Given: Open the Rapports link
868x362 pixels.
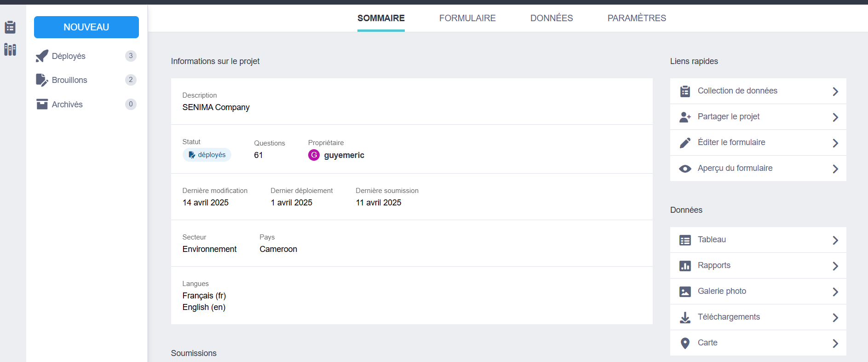Looking at the screenshot, I should 713,265.
